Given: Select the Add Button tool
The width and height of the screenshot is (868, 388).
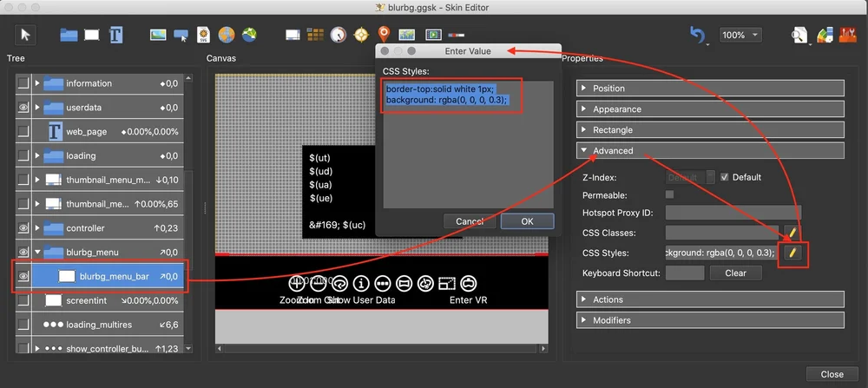Looking at the screenshot, I should [181, 36].
